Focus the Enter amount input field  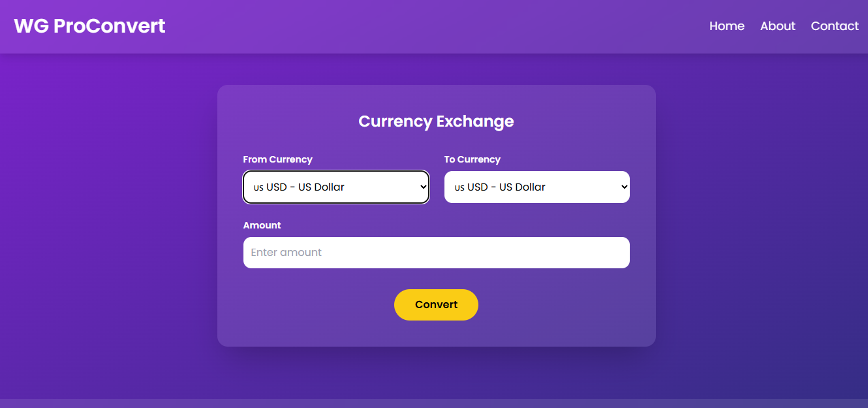pyautogui.click(x=437, y=253)
